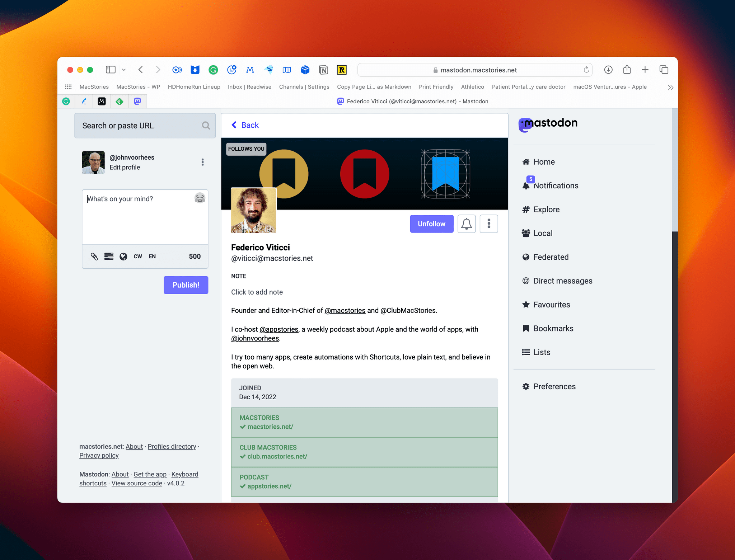Show the tab overview
This screenshot has width=735, height=560.
pos(664,70)
